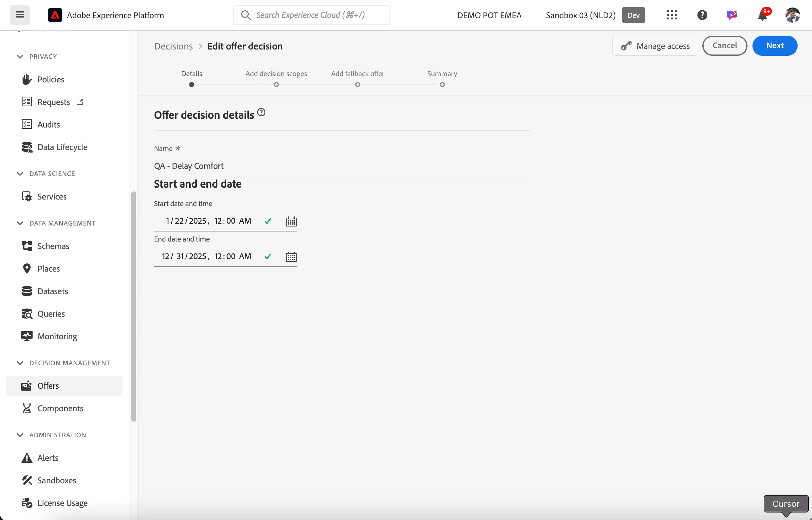Click the Name field QA - Delay Comfort
Screen dimensions: 812x520
pyautogui.click(x=342, y=166)
